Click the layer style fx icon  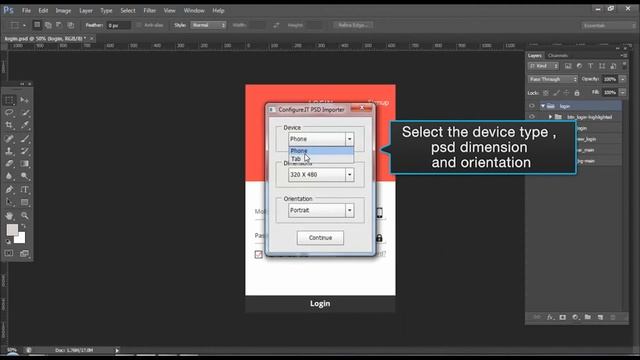point(550,317)
